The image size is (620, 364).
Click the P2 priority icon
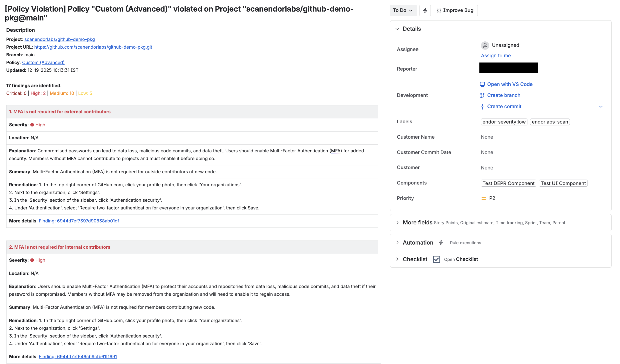(483, 198)
